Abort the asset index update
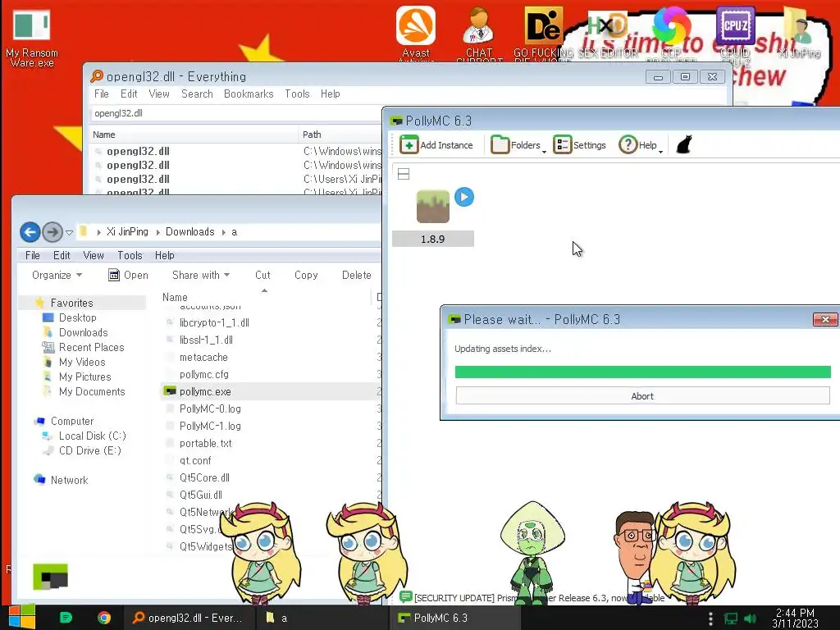The height and width of the screenshot is (630, 840). 642,396
